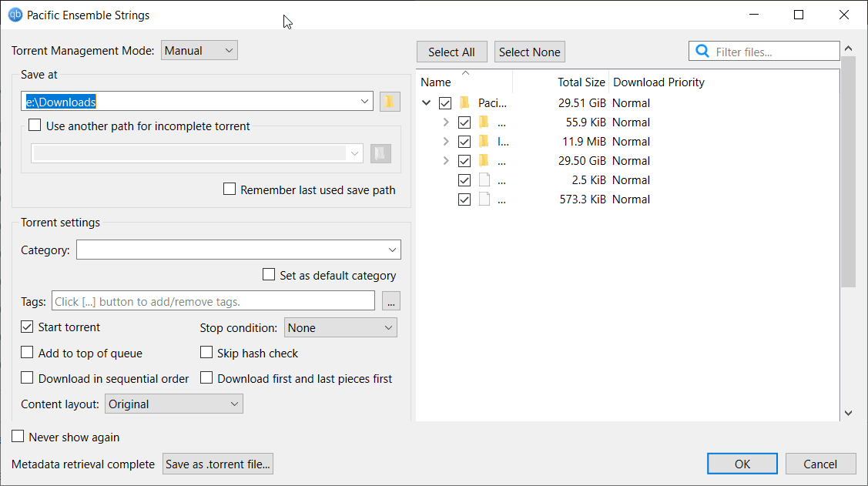The image size is (868, 486).
Task: Click the folder icon of the 29.51 GiB row
Action: [464, 103]
